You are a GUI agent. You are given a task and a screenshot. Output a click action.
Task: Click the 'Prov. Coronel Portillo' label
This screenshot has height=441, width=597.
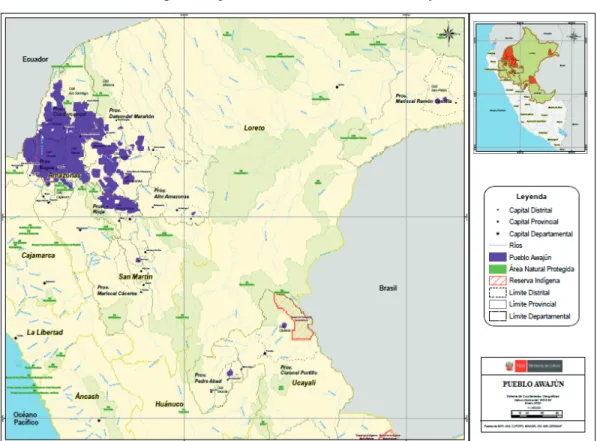(x=298, y=370)
